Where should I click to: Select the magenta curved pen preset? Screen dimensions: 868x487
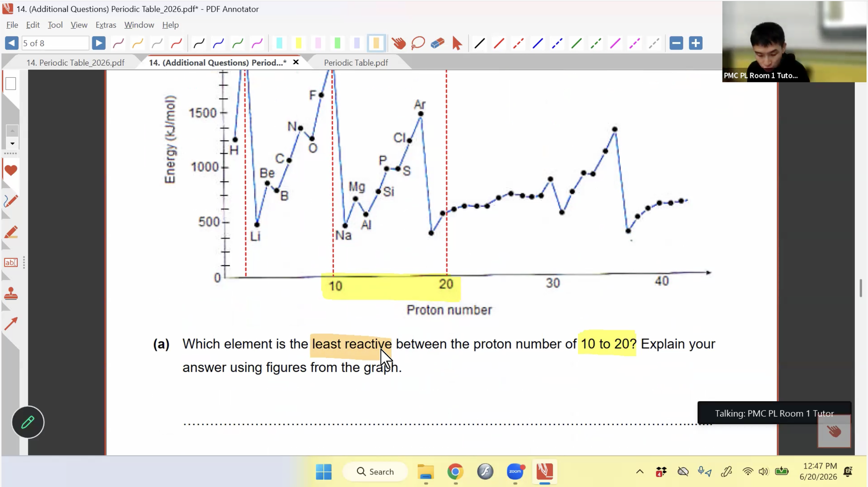[x=257, y=43]
